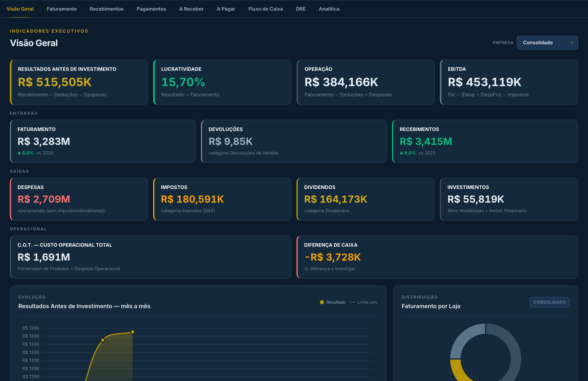
Task: Click the INDICADORES EXECUTIVOS heading
Action: [x=49, y=31]
